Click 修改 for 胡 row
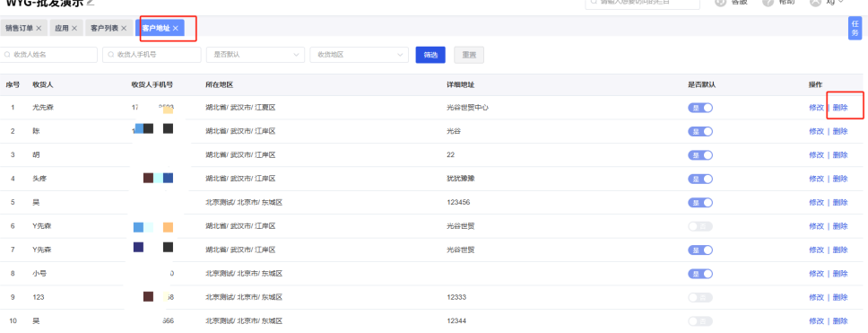868x333 pixels. click(816, 155)
